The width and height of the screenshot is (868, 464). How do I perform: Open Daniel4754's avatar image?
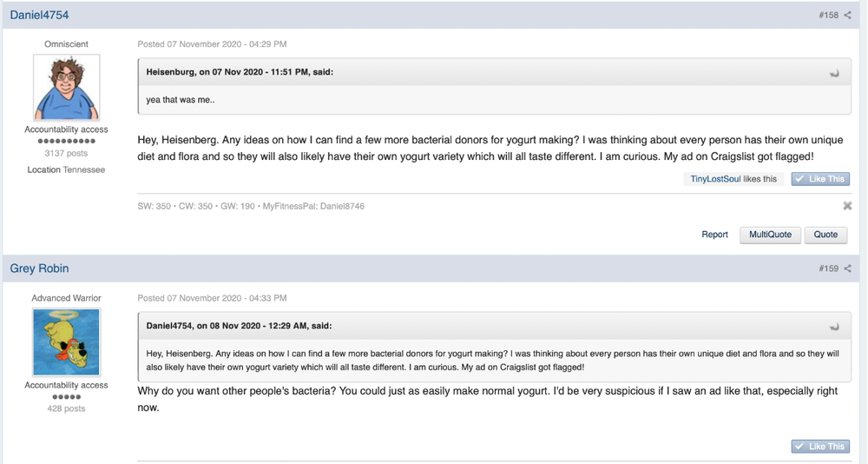point(67,87)
